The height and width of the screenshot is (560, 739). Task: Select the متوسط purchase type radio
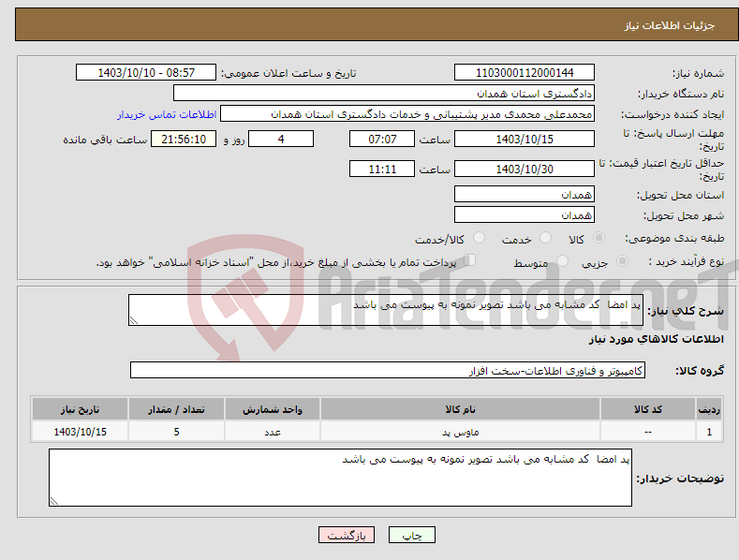[562, 260]
